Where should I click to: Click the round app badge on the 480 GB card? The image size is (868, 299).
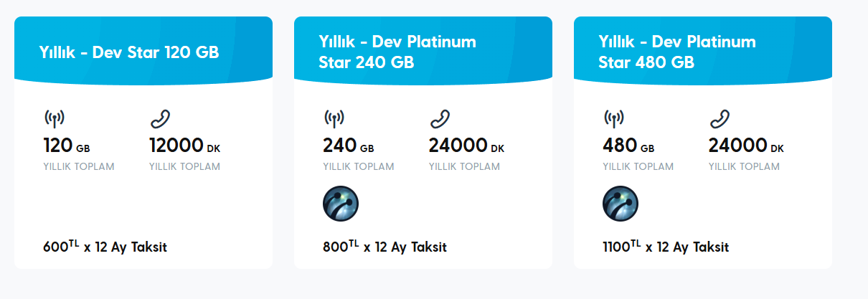(621, 204)
